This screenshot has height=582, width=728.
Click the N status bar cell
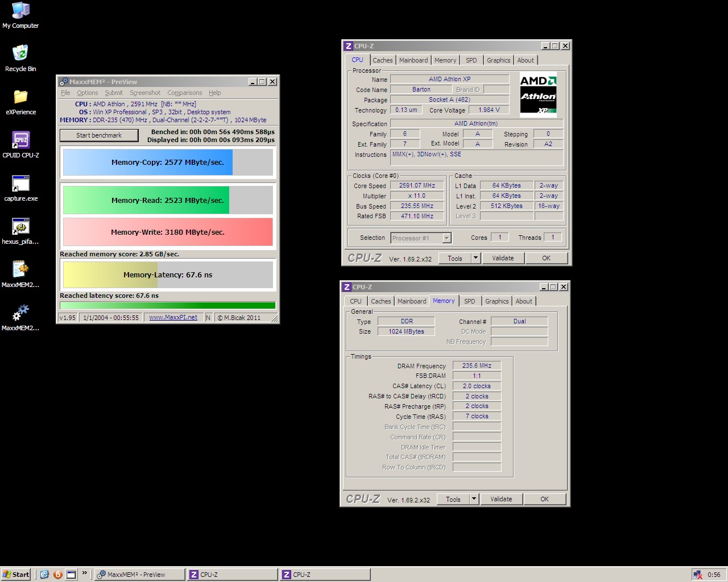point(208,318)
